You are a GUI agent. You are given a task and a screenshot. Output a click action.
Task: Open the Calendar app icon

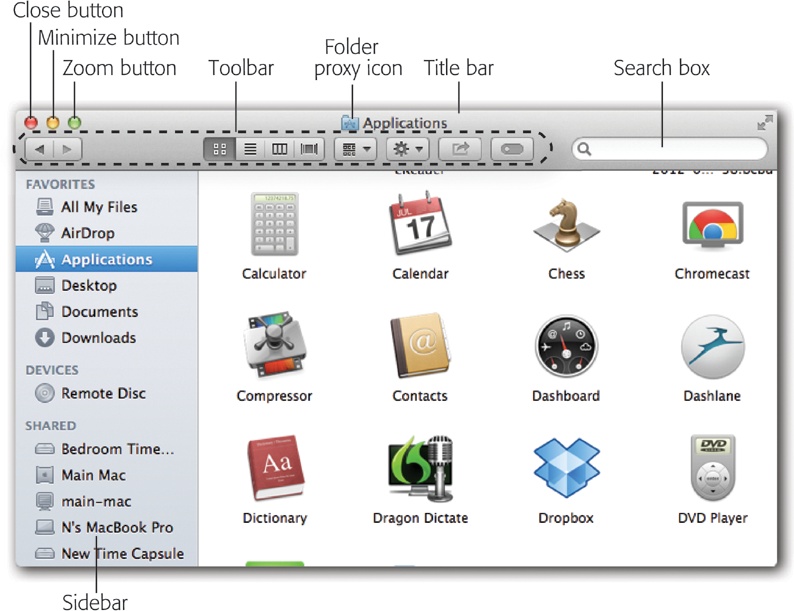[420, 223]
